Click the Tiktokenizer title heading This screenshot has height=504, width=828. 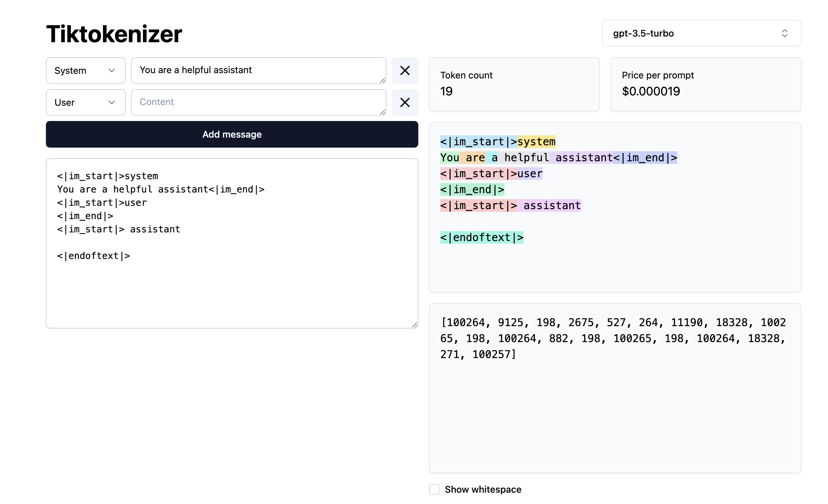[x=114, y=34]
